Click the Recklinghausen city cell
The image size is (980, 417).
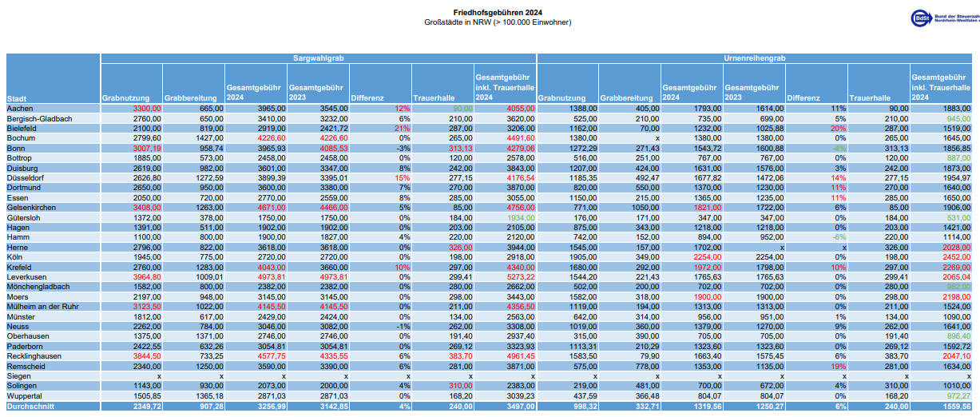point(34,356)
